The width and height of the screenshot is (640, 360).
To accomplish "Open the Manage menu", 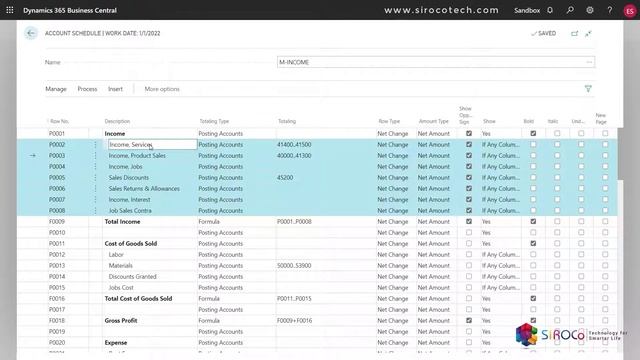I will click(56, 89).
